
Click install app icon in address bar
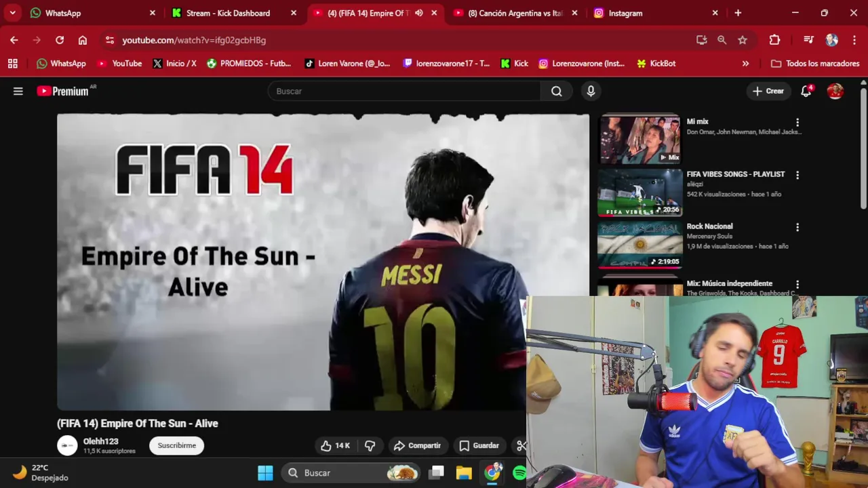(702, 40)
